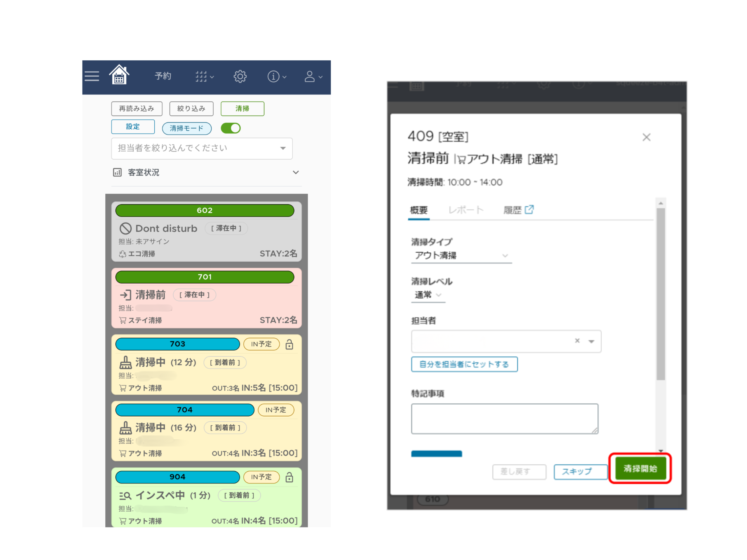Click the lock icon on room 703
This screenshot has height=560, width=747.
[x=289, y=344]
